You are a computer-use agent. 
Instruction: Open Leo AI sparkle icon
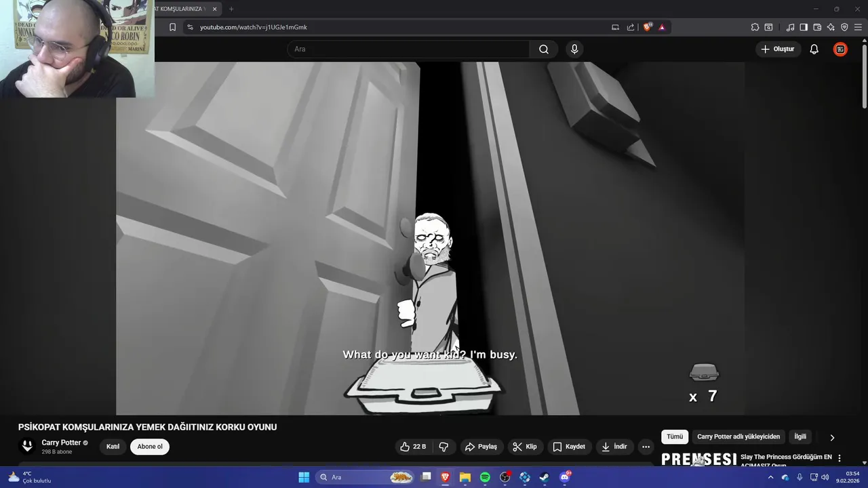coord(831,27)
